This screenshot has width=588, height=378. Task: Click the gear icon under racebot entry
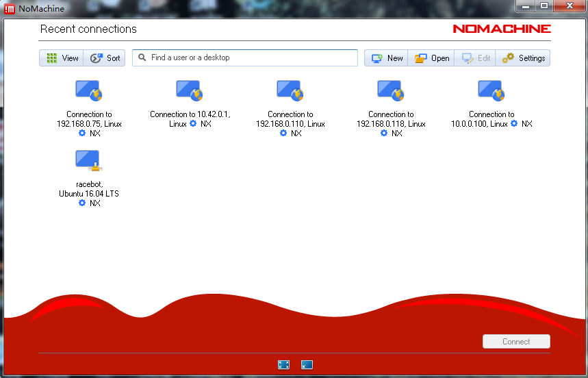pyautogui.click(x=82, y=203)
